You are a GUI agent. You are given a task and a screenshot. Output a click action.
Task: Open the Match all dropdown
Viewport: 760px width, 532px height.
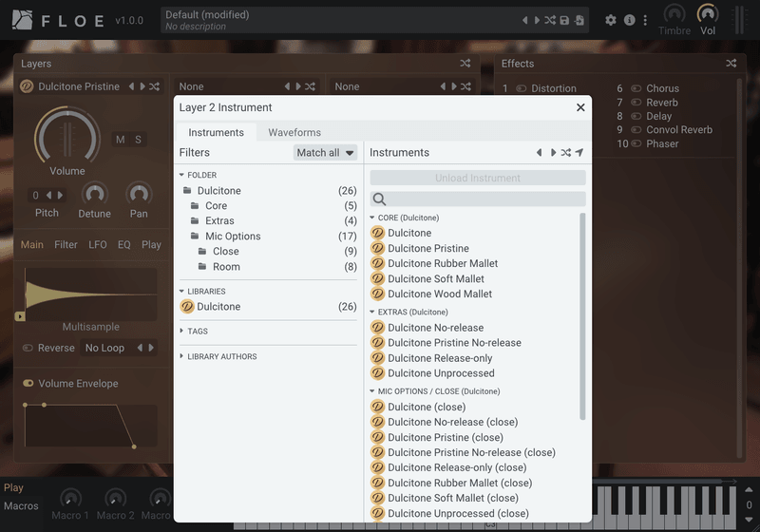click(325, 153)
